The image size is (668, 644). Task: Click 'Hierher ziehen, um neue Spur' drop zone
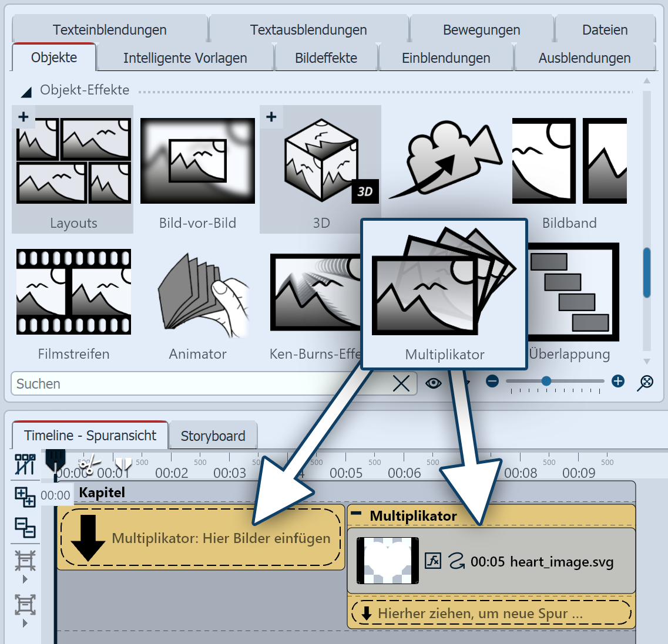[x=491, y=613]
